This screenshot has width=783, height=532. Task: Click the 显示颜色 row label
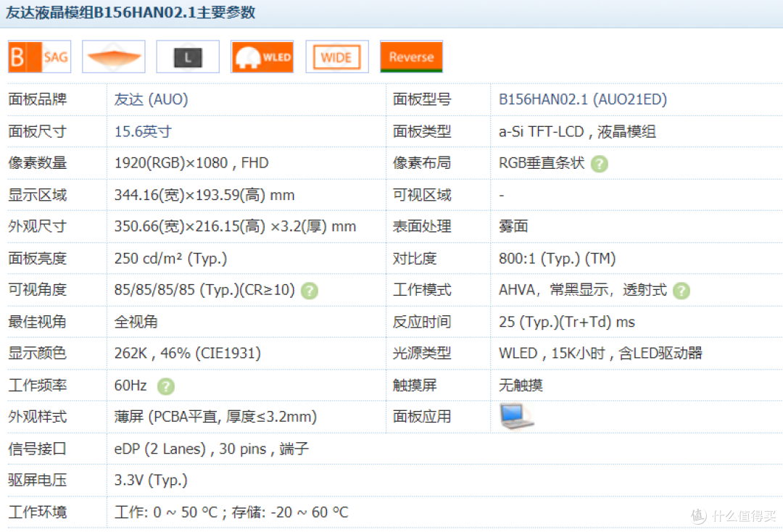tap(38, 353)
